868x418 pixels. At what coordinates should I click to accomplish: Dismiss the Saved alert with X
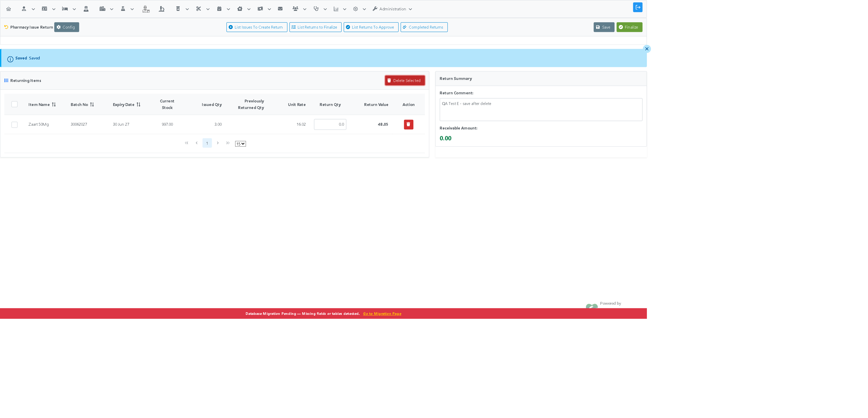click(x=647, y=49)
